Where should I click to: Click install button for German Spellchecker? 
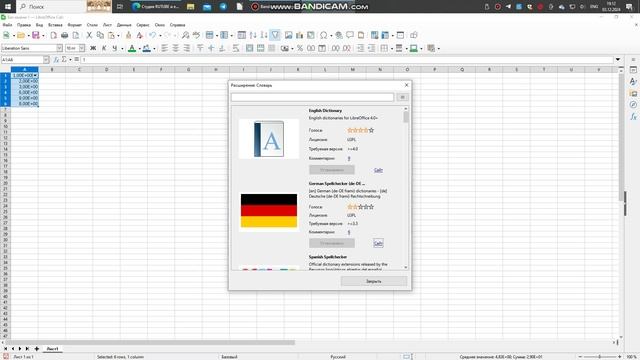(332, 243)
